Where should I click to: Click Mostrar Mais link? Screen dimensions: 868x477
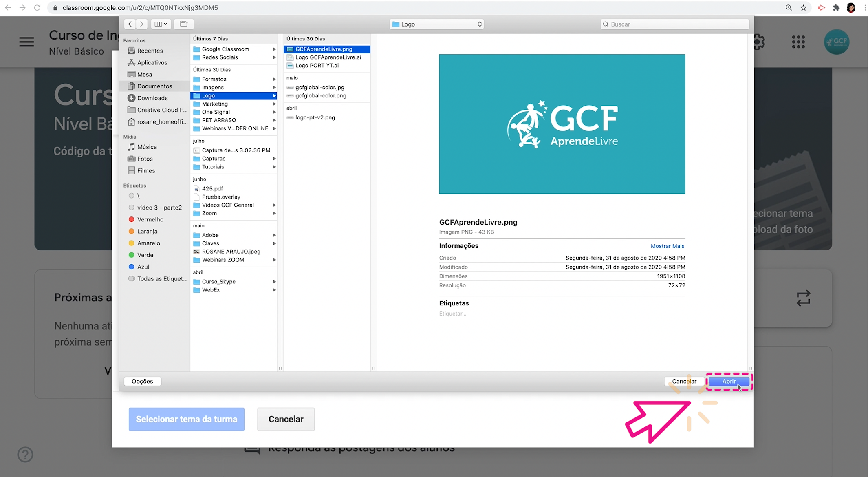click(667, 246)
